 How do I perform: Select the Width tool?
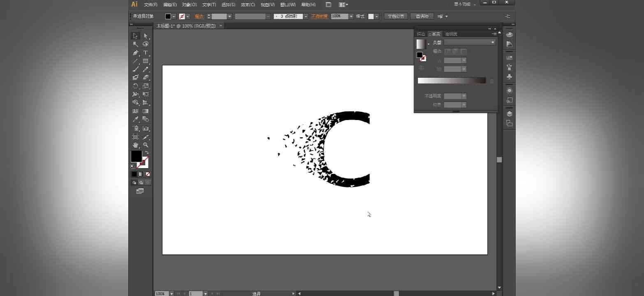click(x=135, y=94)
